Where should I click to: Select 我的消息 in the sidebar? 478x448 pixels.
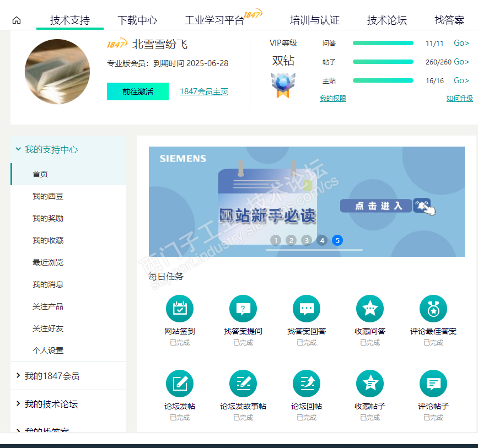[x=48, y=284]
